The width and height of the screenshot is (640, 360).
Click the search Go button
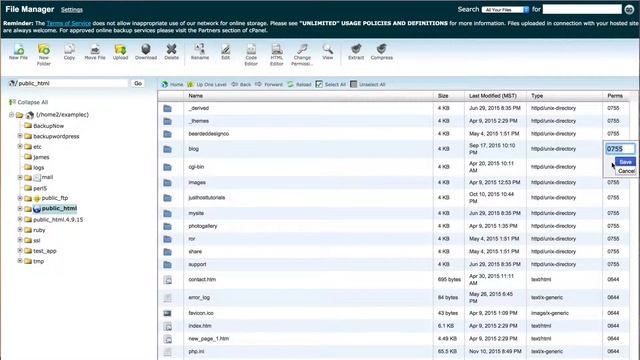629,9
